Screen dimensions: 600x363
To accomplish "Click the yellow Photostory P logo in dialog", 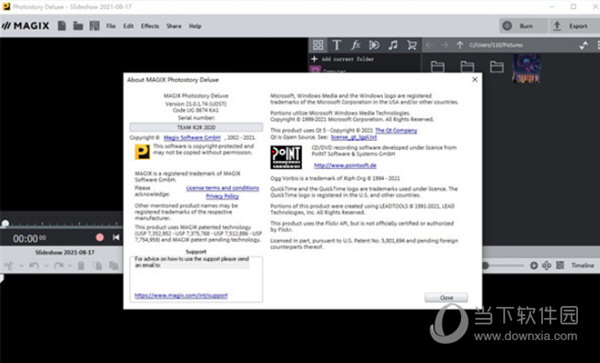I will click(x=142, y=152).
